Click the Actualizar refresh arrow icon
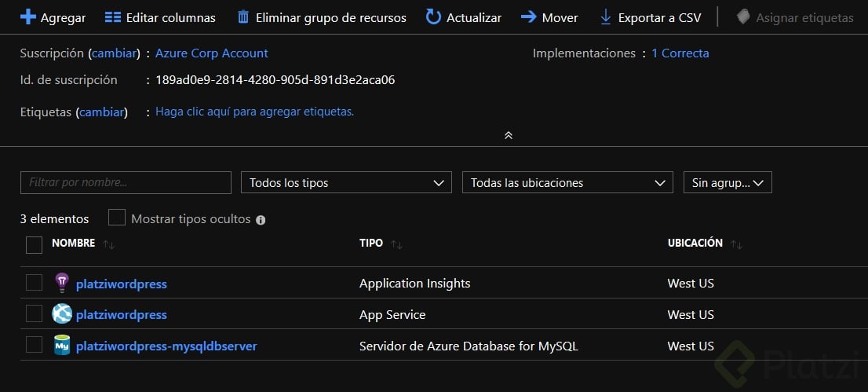868x392 pixels. click(x=433, y=16)
